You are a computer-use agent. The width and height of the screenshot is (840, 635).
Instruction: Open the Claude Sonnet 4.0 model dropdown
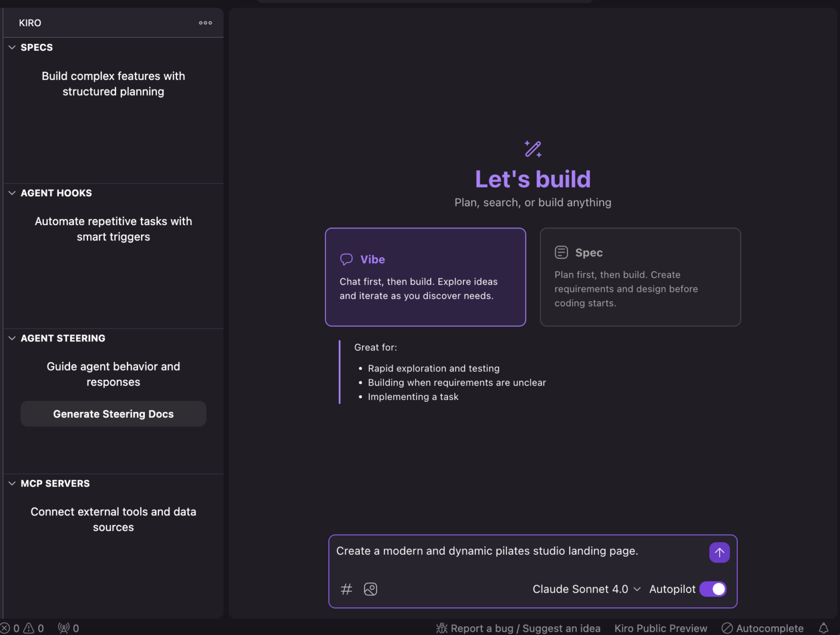click(x=586, y=589)
